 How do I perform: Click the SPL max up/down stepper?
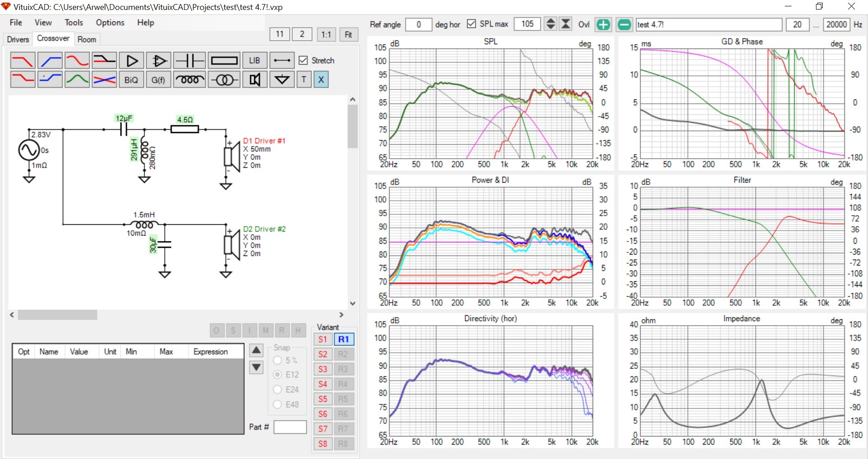[x=550, y=24]
